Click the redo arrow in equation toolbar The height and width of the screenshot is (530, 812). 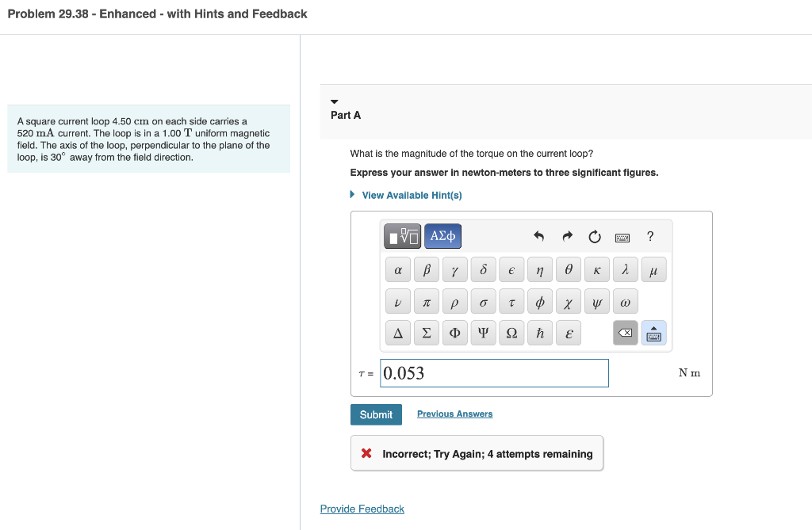[x=567, y=236]
